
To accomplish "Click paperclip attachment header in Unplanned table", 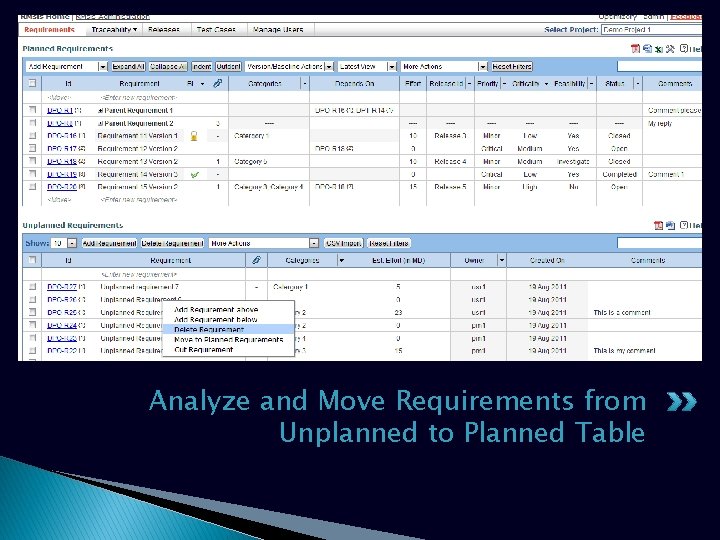I will point(256,260).
